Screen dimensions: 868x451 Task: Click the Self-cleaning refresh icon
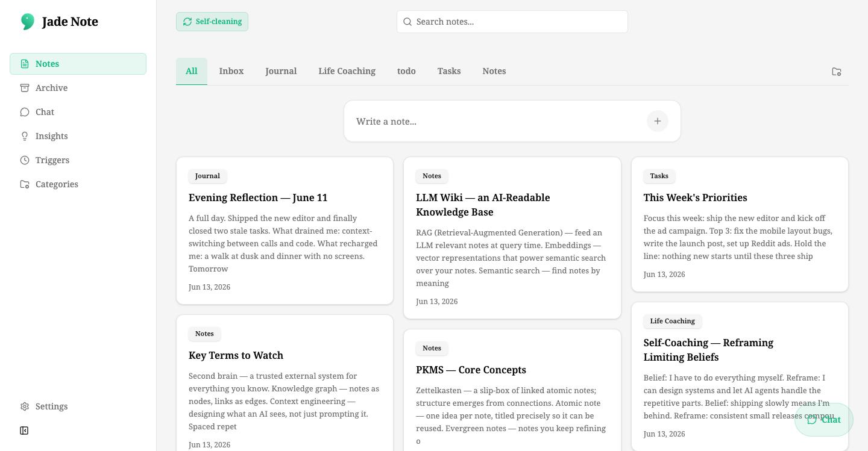(x=187, y=22)
